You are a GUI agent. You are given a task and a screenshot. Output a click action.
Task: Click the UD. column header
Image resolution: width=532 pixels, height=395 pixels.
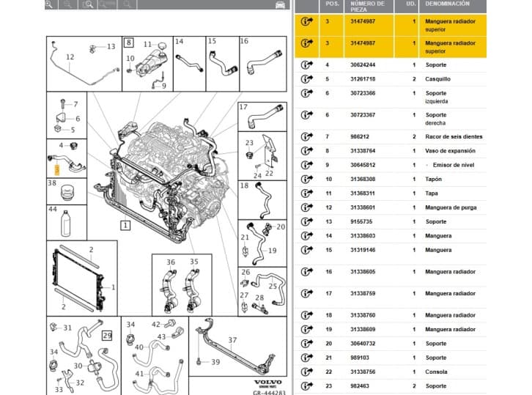pyautogui.click(x=410, y=4)
